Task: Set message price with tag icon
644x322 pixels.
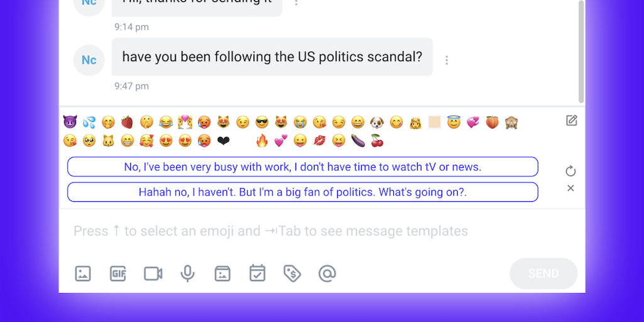Action: (292, 274)
